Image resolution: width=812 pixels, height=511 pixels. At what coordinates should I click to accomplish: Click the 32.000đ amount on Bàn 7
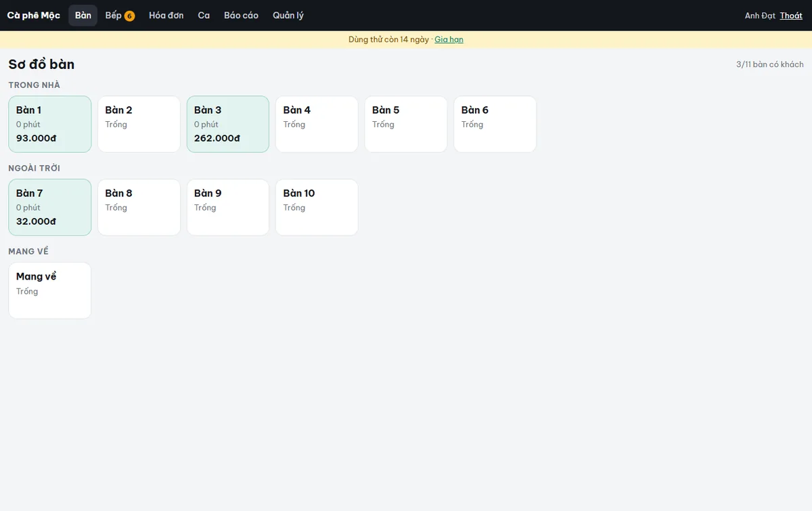pos(37,221)
